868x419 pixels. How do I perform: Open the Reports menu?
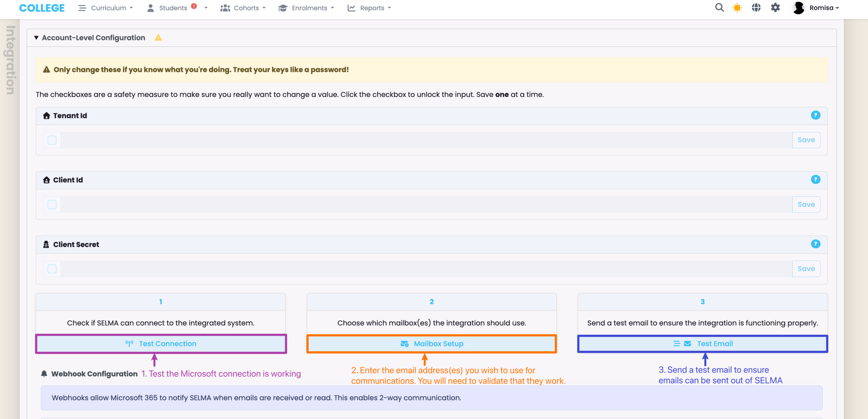[372, 8]
